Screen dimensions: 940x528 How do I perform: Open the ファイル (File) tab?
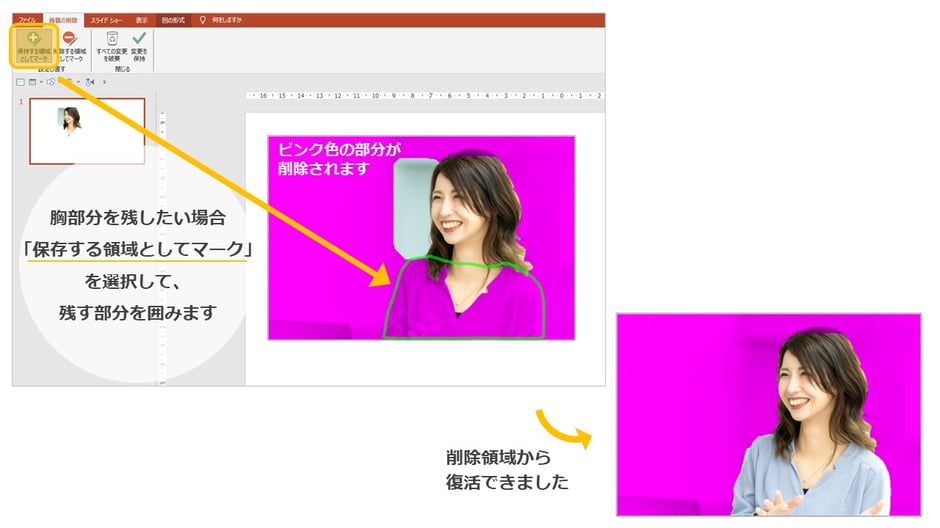(27, 20)
